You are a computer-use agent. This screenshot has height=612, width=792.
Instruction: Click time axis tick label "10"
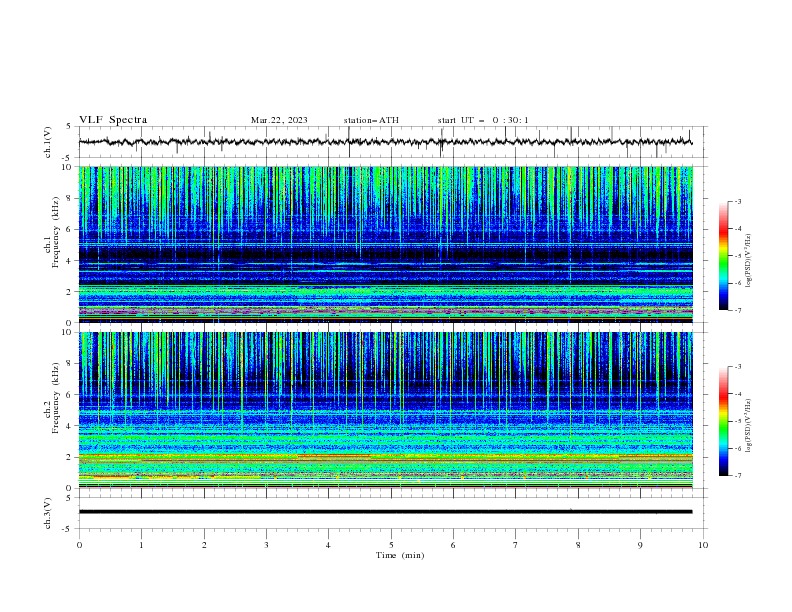[703, 545]
